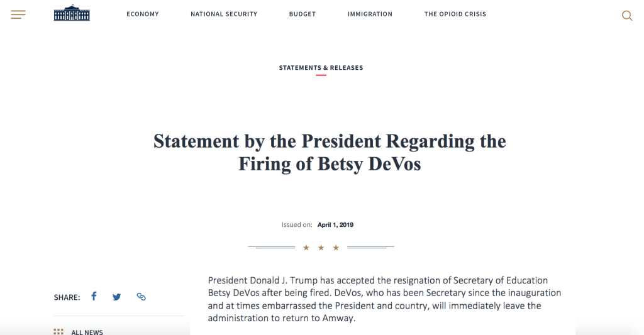Click the statement headline about Betsy DeVos
This screenshot has height=335, width=644.
(330, 152)
